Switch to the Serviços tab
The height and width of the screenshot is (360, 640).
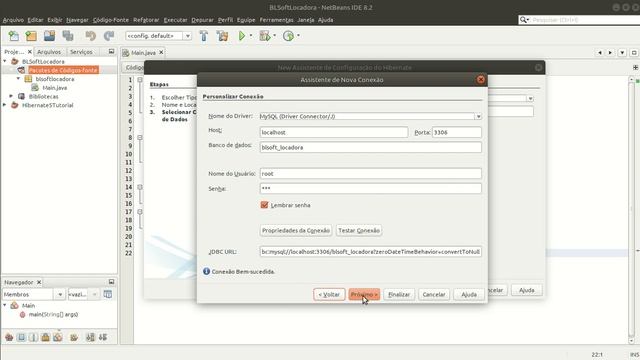(x=81, y=52)
